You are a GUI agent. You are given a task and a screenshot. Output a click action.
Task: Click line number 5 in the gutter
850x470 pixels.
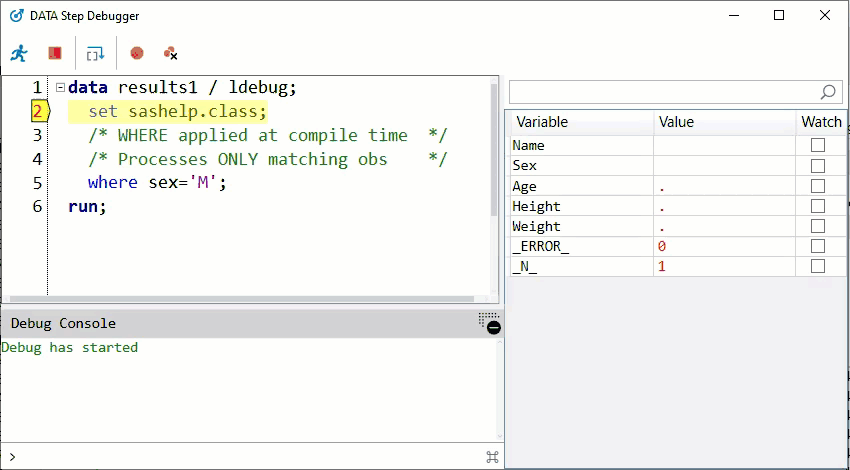pyautogui.click(x=37, y=183)
